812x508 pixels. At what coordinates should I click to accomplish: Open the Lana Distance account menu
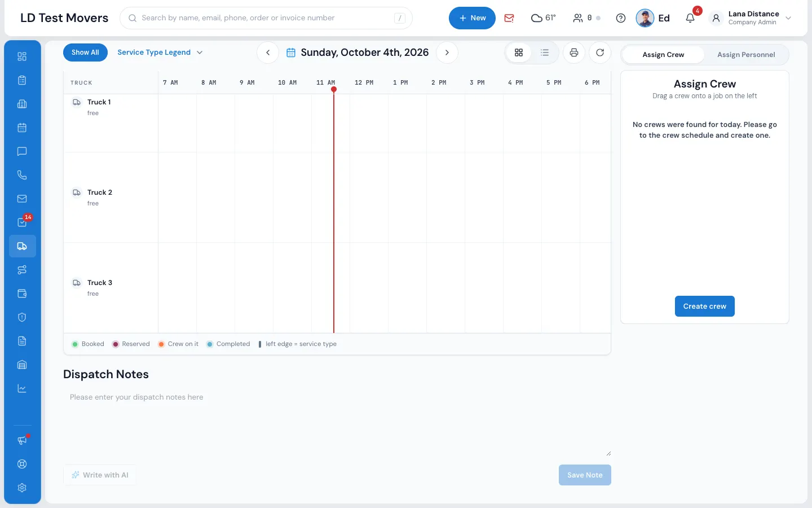(751, 18)
